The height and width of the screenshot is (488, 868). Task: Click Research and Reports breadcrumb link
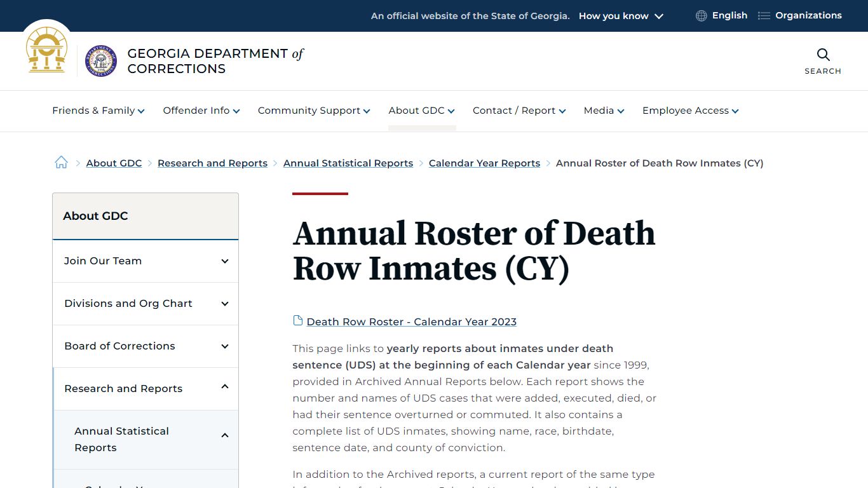pyautogui.click(x=212, y=163)
